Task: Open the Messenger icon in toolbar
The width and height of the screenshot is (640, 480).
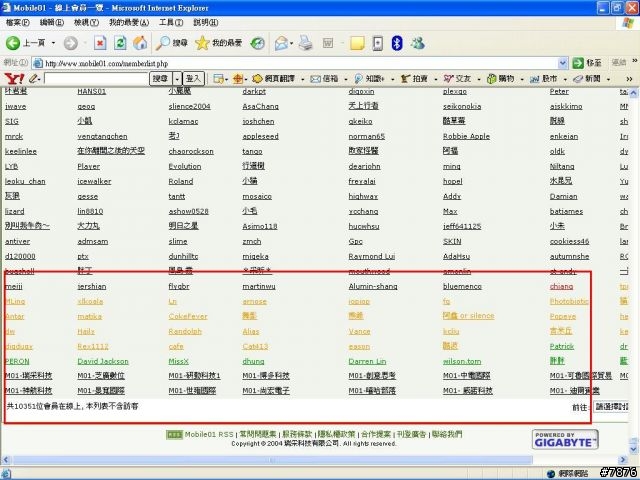Action: coord(418,43)
